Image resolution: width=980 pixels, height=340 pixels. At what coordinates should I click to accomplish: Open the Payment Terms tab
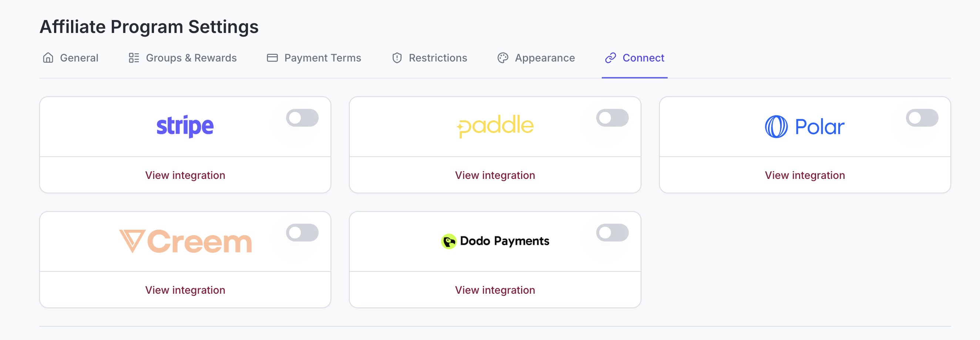[x=322, y=58]
